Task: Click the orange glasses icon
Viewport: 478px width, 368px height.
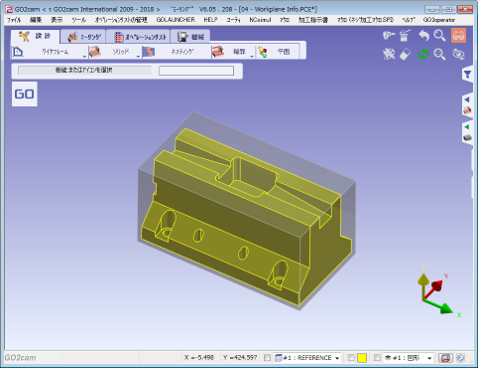Action: tap(458, 35)
